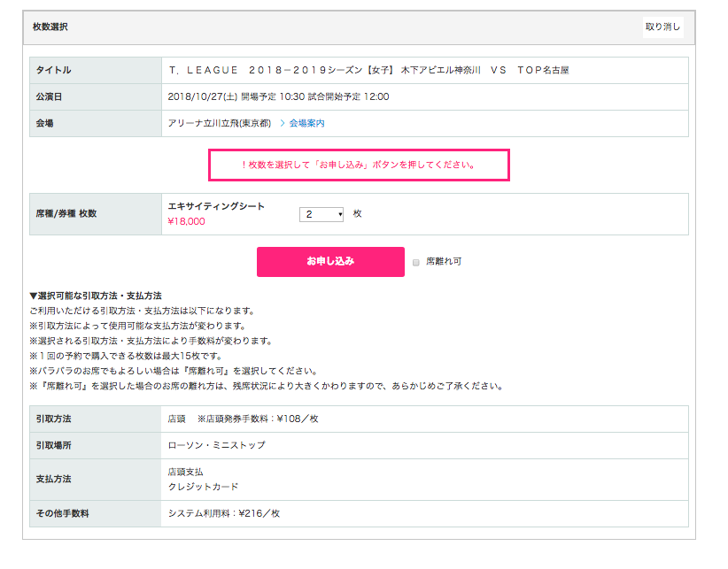
Task: Open the ticket quantity dropdown showing 2
Action: pos(321,214)
